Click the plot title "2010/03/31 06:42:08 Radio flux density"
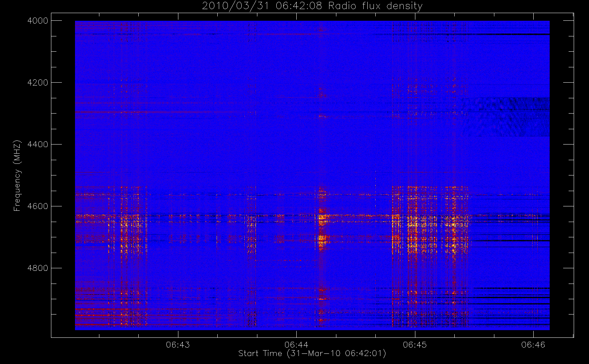This screenshot has height=364, width=589. pos(312,6)
